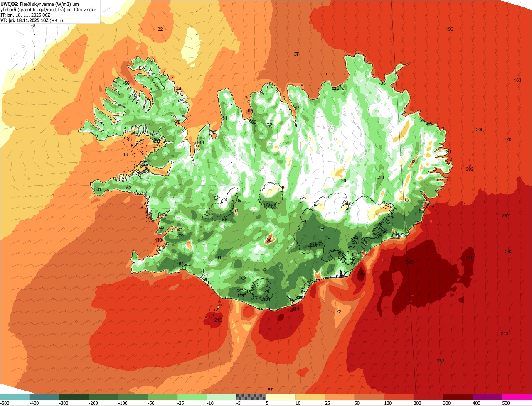Click the value 196 on the map

449,29
